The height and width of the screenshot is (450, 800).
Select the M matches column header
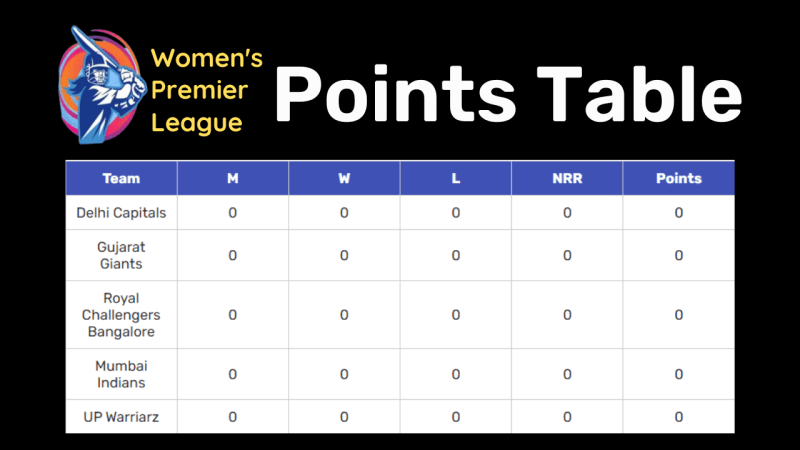pyautogui.click(x=233, y=179)
